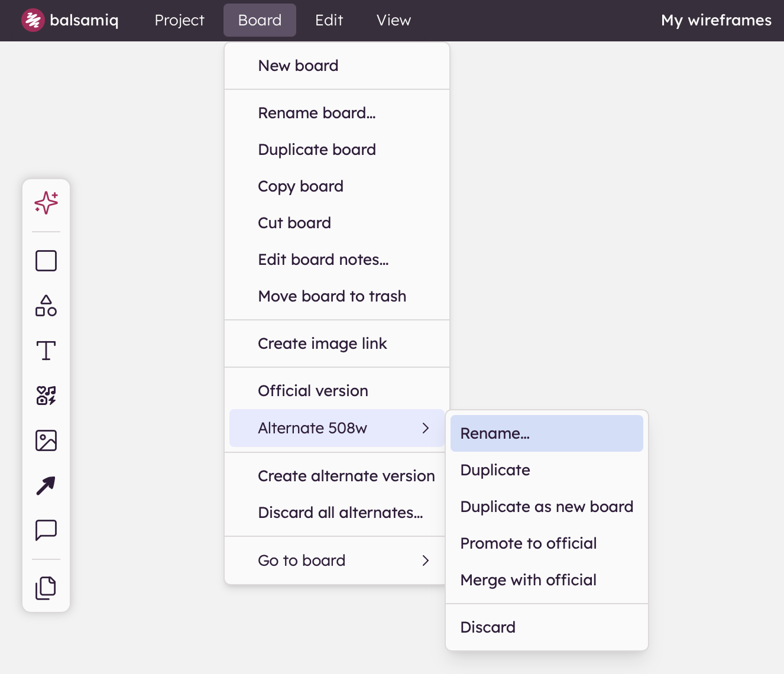Click the My wireframes link
Image resolution: width=784 pixels, height=674 pixels.
[716, 20]
